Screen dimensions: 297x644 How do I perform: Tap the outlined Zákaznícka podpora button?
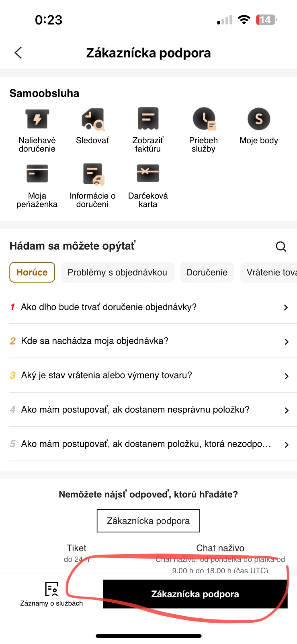coord(148,521)
